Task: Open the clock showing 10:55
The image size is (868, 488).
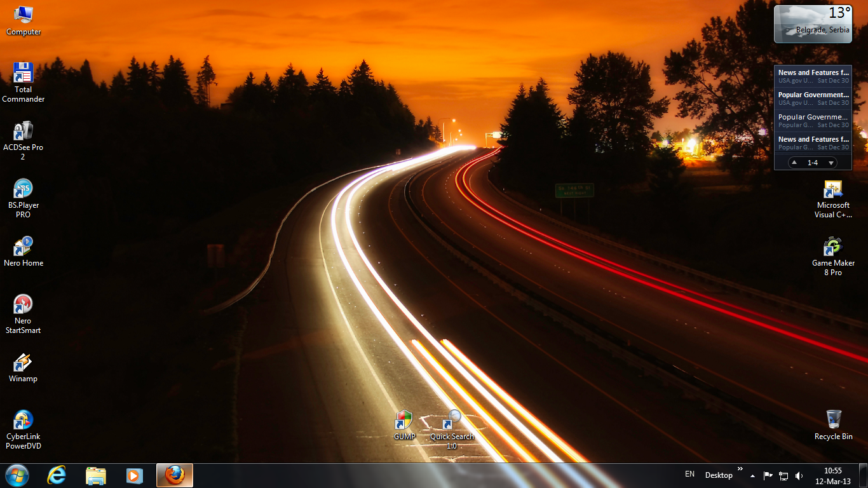Action: click(x=833, y=476)
